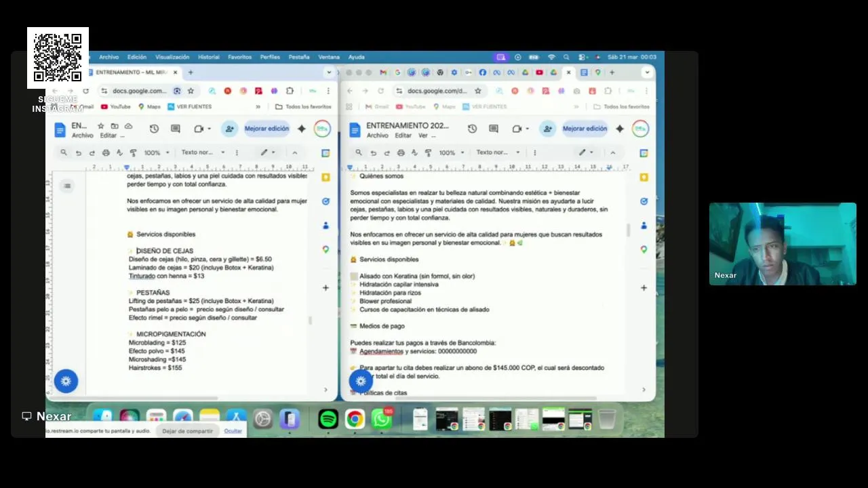Reload the page in the left Chrome window

(85, 91)
